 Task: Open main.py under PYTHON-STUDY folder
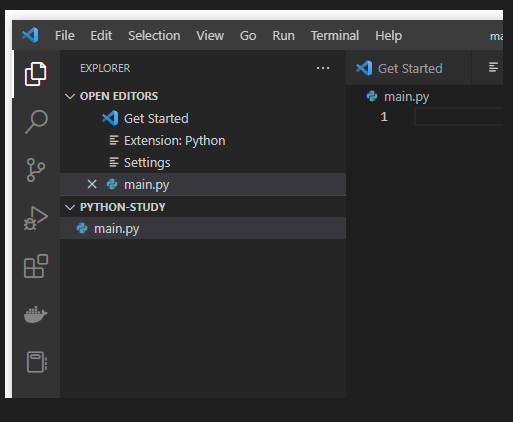click(x=203, y=228)
